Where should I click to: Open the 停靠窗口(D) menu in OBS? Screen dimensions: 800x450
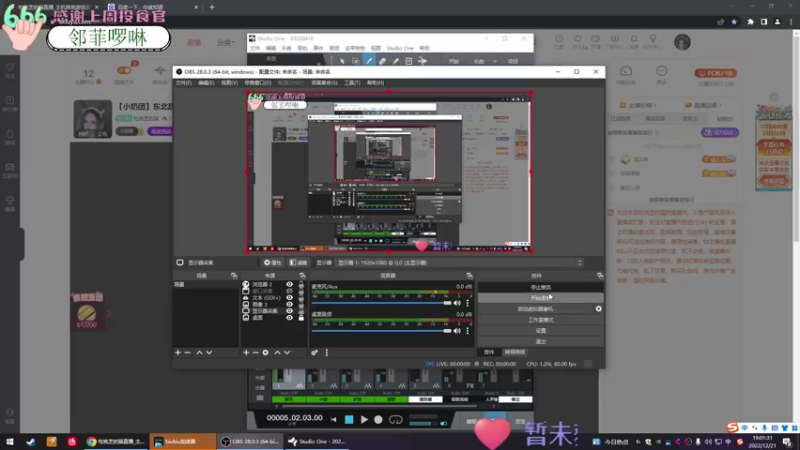(258, 83)
